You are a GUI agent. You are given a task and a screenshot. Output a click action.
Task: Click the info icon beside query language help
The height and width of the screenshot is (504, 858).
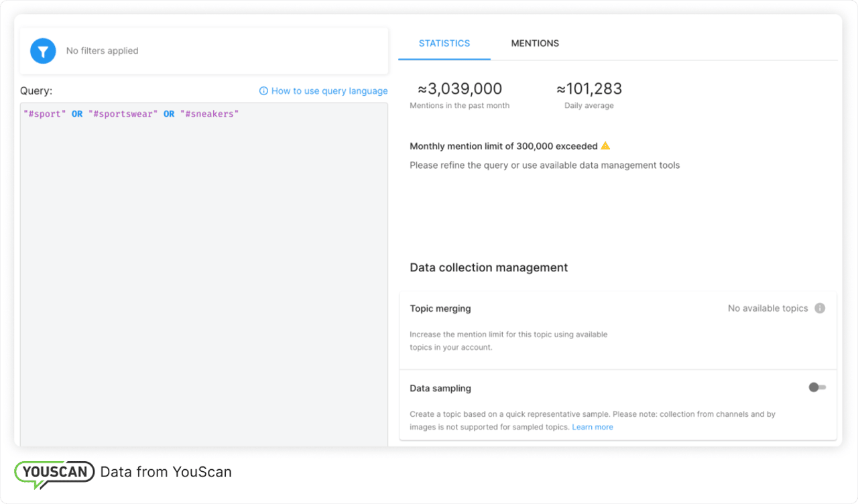click(263, 91)
